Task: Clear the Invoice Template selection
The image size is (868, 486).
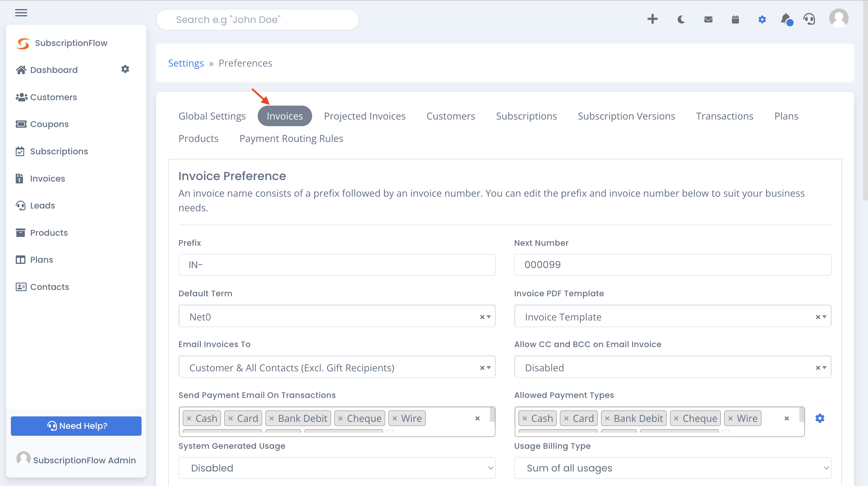Action: click(817, 317)
